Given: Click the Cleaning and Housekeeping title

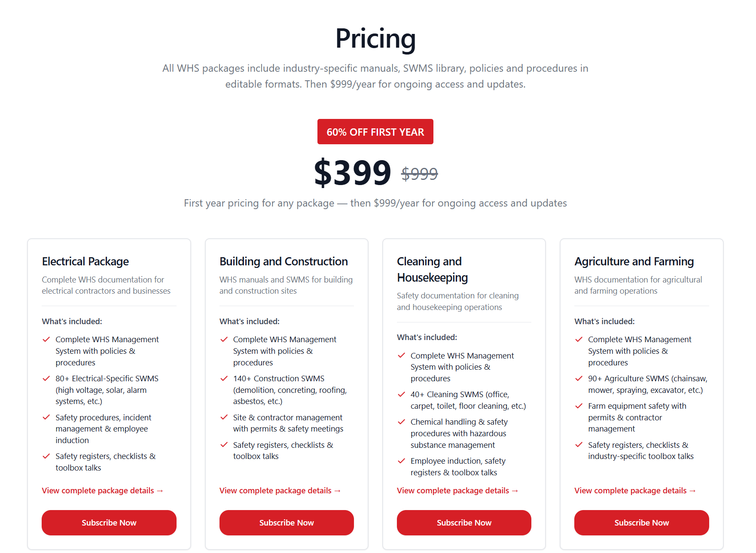Looking at the screenshot, I should 432,269.
